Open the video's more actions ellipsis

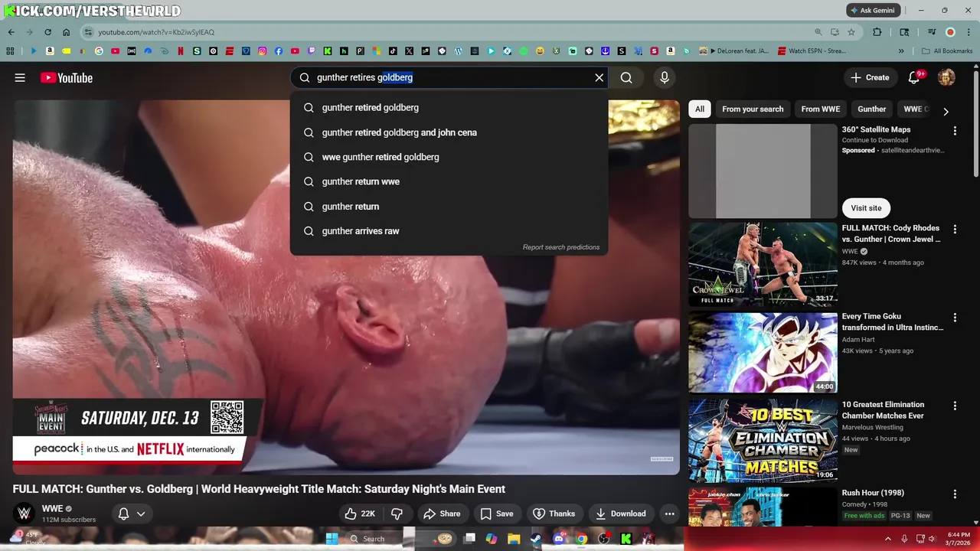[x=669, y=514]
